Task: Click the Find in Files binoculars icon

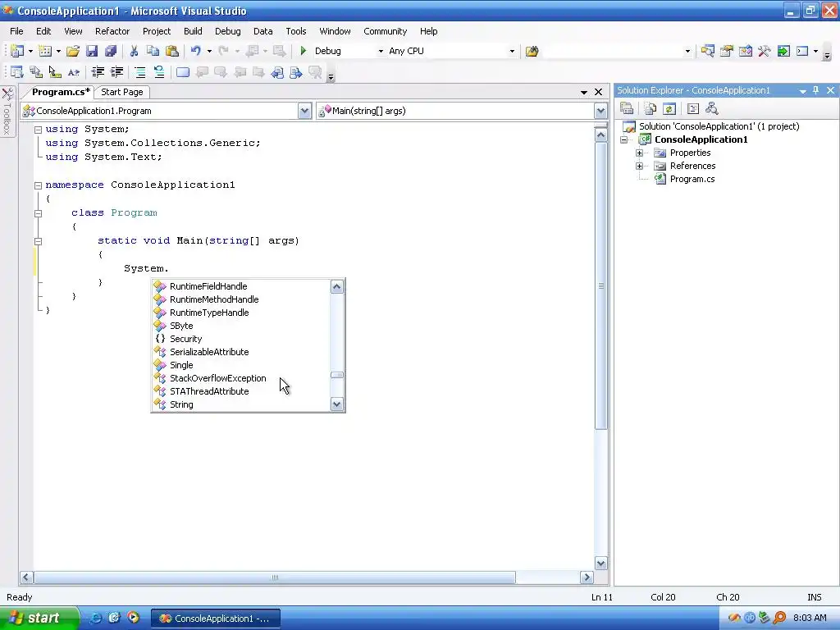Action: point(532,51)
